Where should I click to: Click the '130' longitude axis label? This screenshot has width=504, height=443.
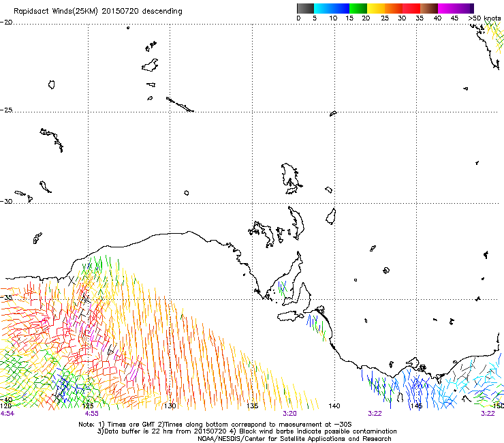[170, 406]
